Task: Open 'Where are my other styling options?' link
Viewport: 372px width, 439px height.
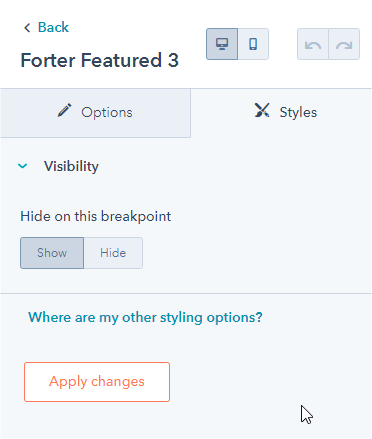Action: coord(145,317)
